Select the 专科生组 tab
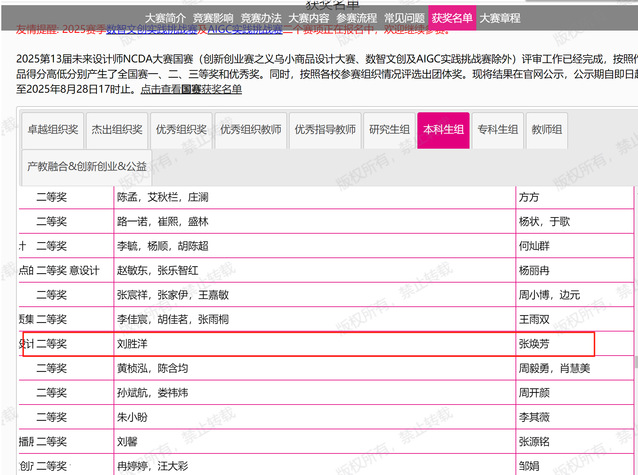This screenshot has height=475, width=638. pyautogui.click(x=496, y=130)
